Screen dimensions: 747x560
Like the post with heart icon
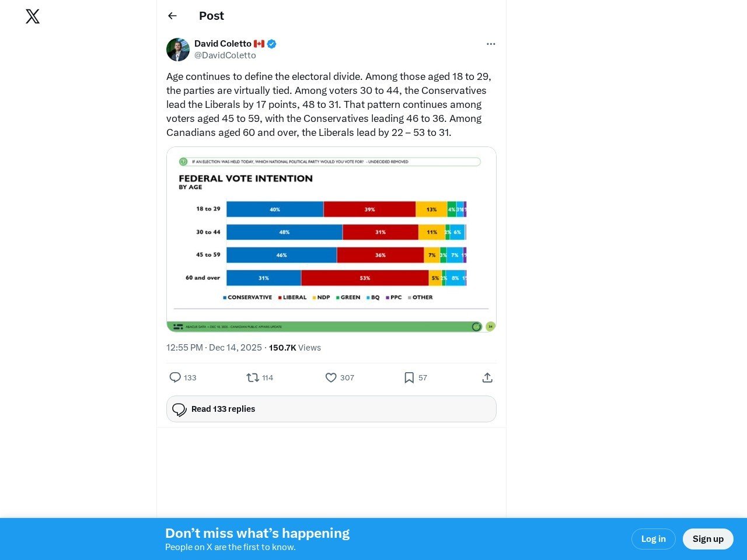tap(331, 377)
